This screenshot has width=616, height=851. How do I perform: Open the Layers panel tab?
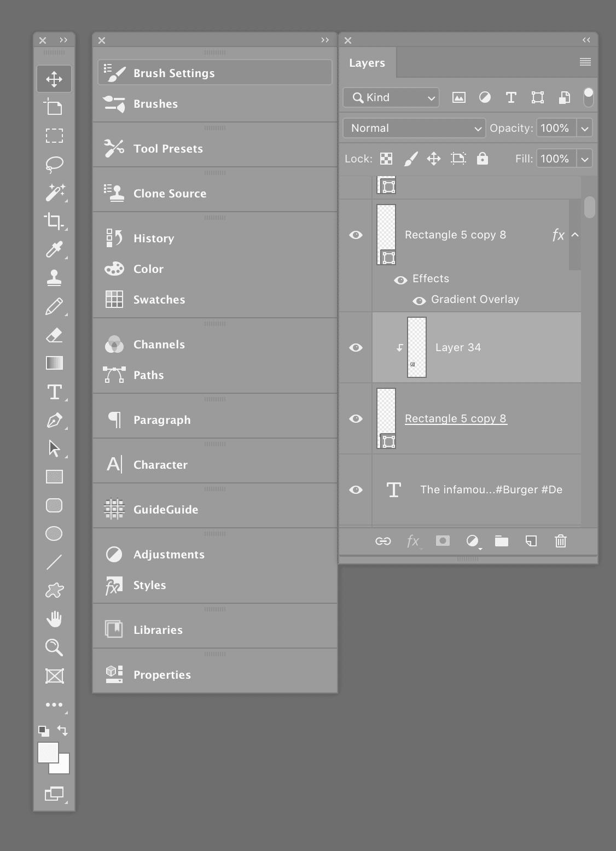[x=367, y=63]
